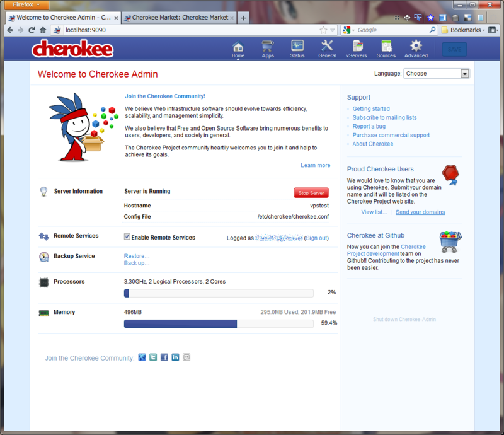Click config path /etc/cherokee/cherokee.conf
Screen dimensions: 504x435
click(293, 216)
